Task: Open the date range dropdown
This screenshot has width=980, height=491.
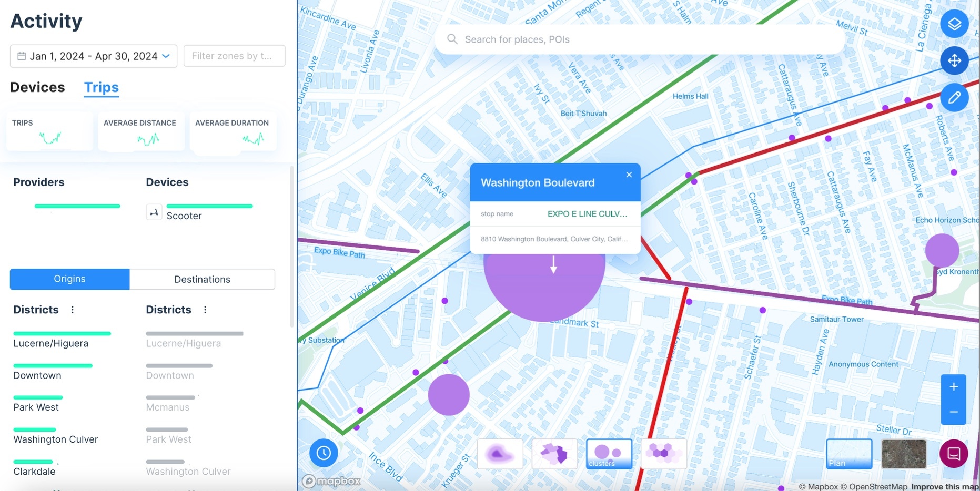Action: coord(94,56)
